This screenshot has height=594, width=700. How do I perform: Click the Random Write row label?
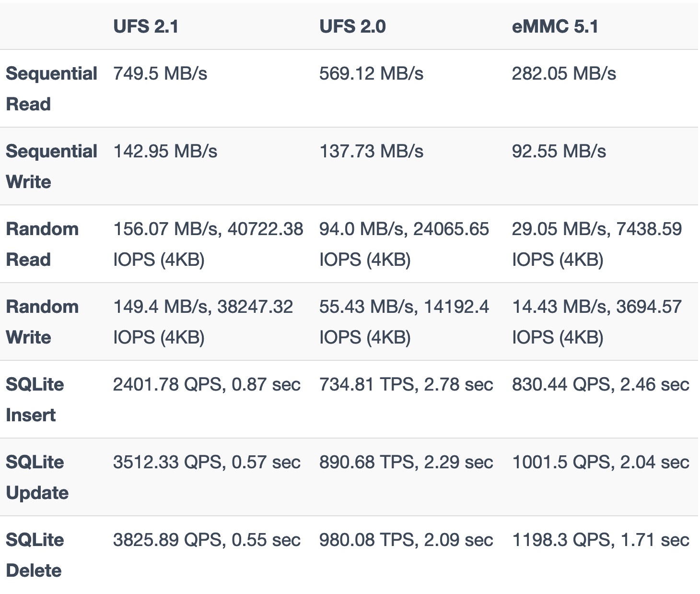[42, 322]
